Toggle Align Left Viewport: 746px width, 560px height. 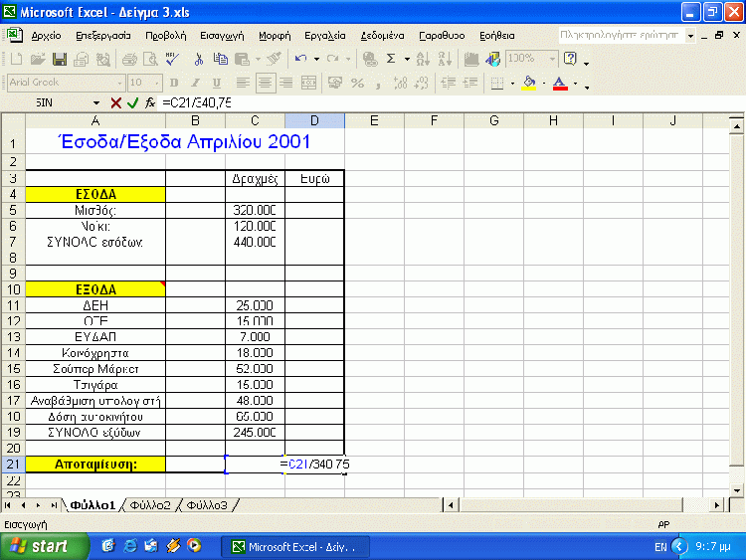coord(243,84)
